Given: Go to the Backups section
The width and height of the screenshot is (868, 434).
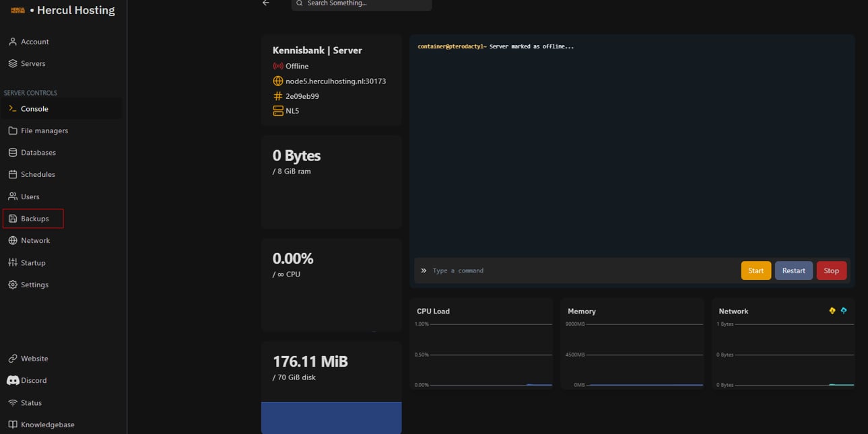Looking at the screenshot, I should tap(34, 219).
